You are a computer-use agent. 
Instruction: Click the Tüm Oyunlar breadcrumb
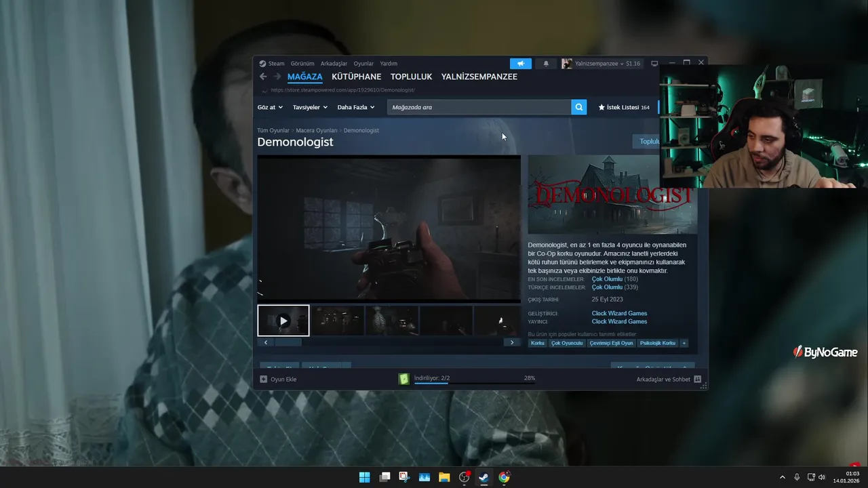pos(273,130)
